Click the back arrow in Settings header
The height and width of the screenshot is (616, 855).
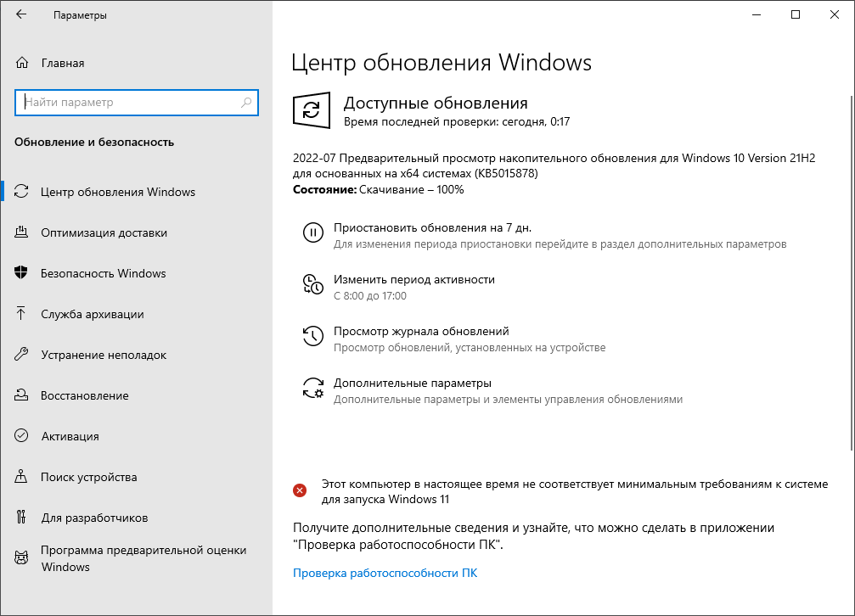[21, 15]
